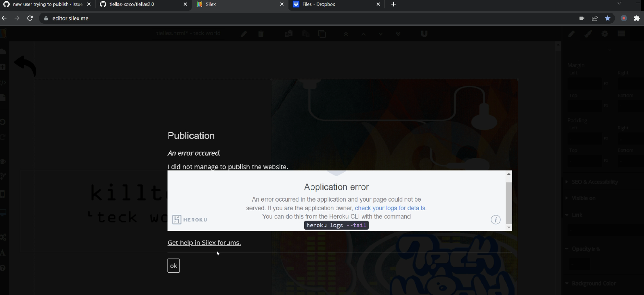Click the browser address bar
644x295 pixels.
(x=169, y=18)
